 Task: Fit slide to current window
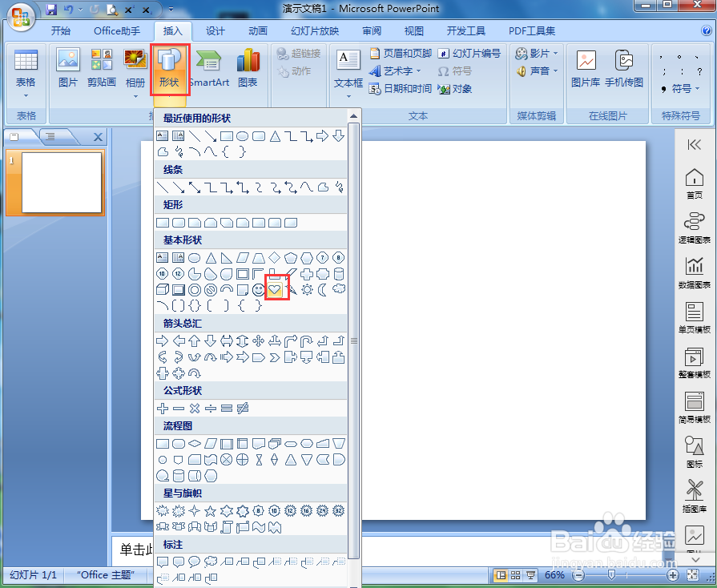(692, 575)
